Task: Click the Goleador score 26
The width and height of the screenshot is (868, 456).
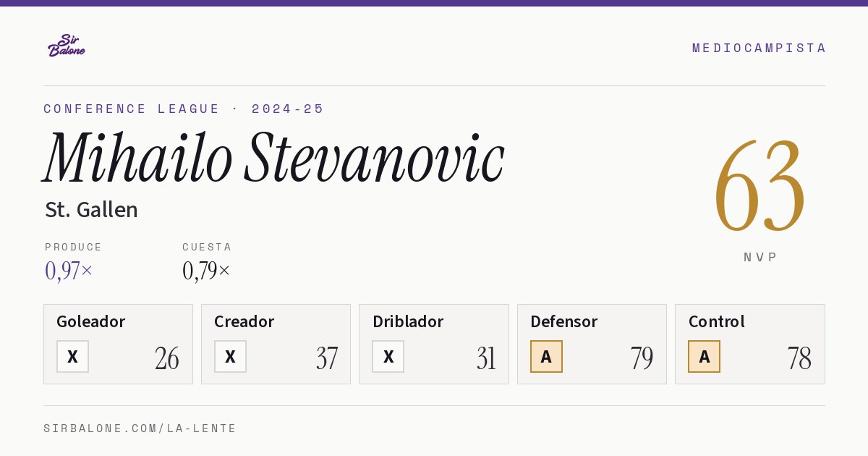Action: 167,358
